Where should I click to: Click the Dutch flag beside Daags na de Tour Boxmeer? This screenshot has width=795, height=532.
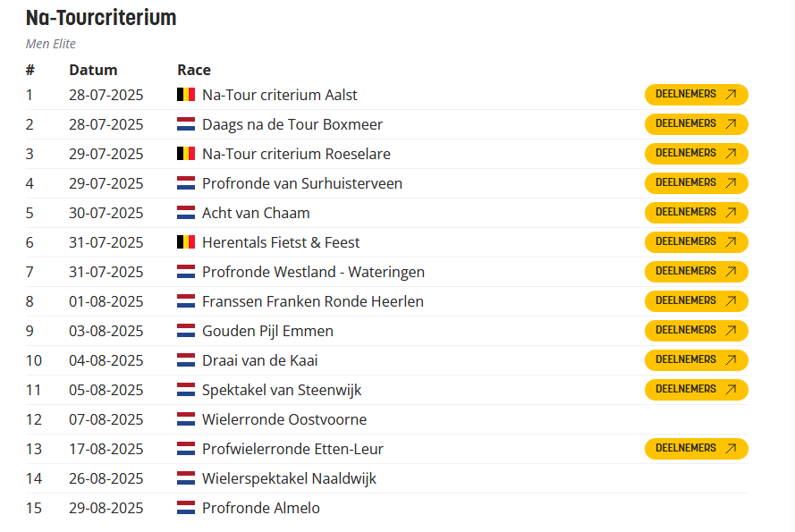point(186,124)
